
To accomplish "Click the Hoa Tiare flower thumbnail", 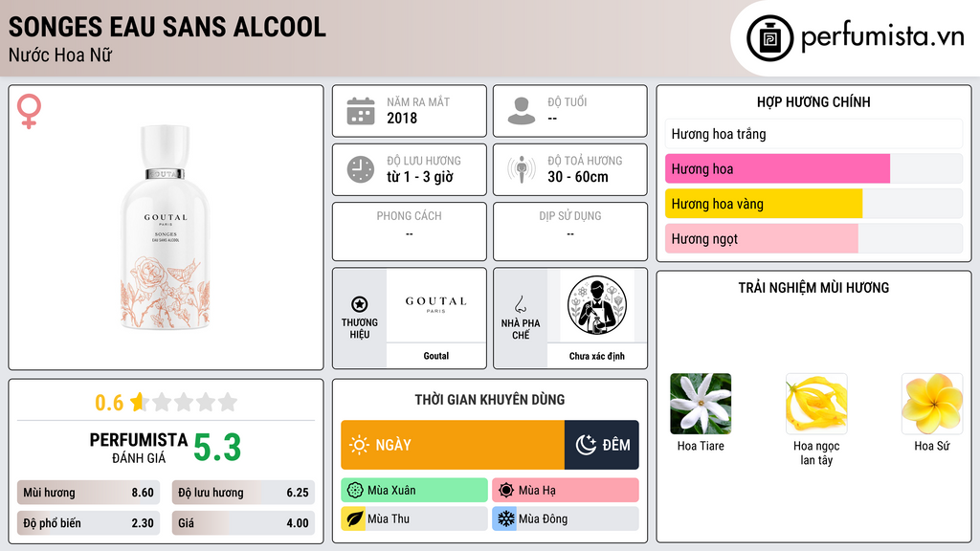I will (701, 404).
